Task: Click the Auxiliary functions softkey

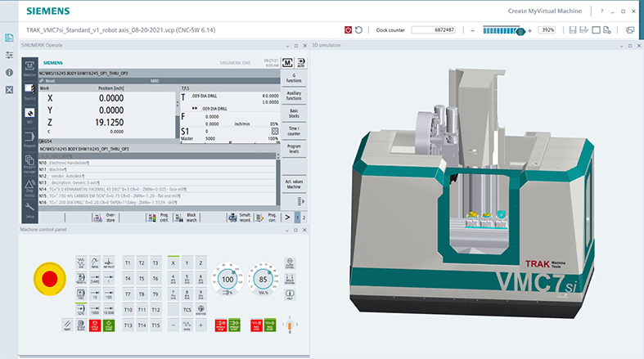Action: [x=294, y=96]
